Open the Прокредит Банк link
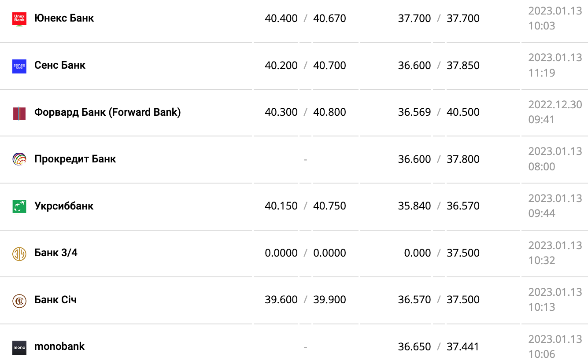This screenshot has width=588, height=364. 75,159
